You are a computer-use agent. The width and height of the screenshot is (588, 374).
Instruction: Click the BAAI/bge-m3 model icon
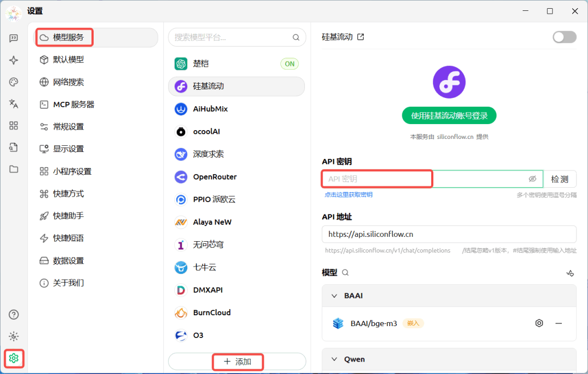pyautogui.click(x=338, y=323)
